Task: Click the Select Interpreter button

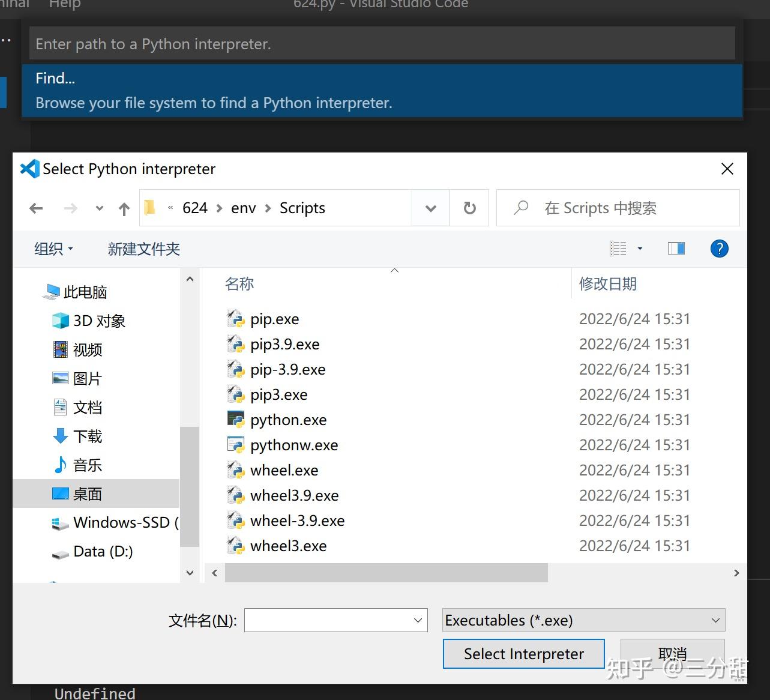Action: [523, 654]
